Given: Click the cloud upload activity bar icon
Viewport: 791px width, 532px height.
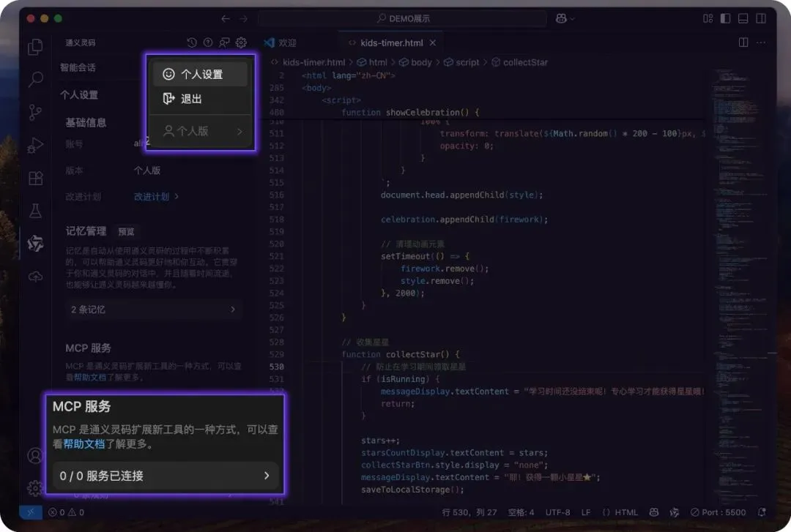Looking at the screenshot, I should coord(35,277).
